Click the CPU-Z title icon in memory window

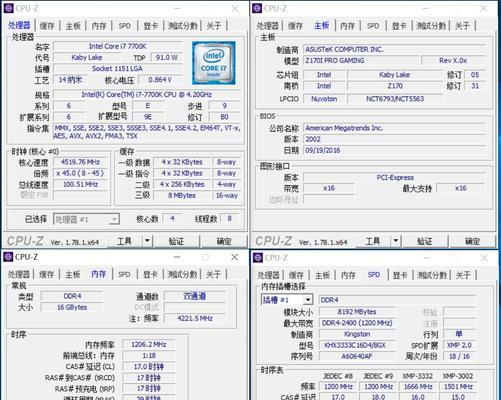[8, 257]
